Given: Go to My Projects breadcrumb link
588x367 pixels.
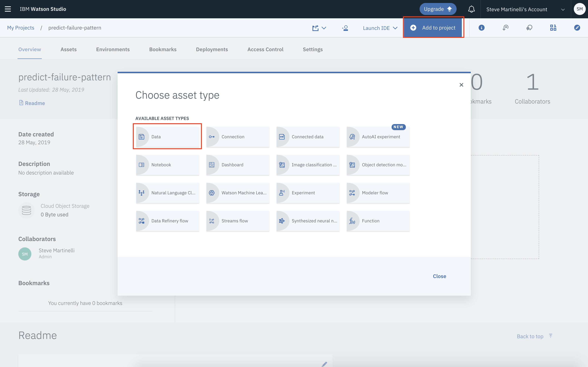Looking at the screenshot, I should [x=21, y=28].
